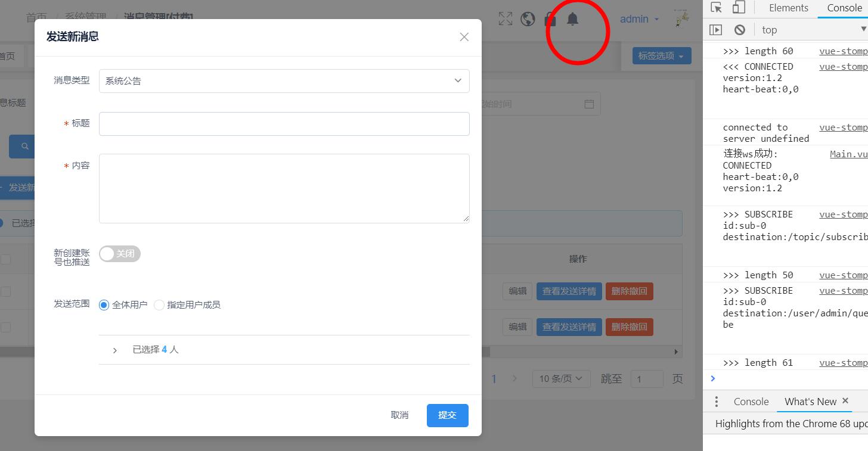Click the globe language icon
Image resolution: width=868 pixels, height=451 pixels.
pos(528,19)
